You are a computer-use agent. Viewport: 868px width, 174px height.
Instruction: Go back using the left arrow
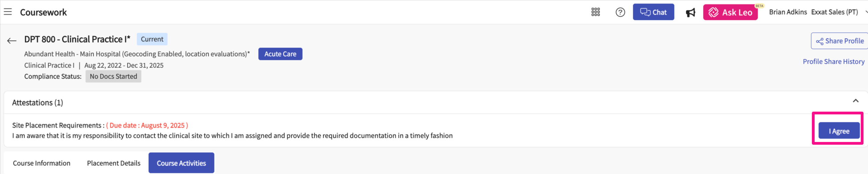(12, 41)
